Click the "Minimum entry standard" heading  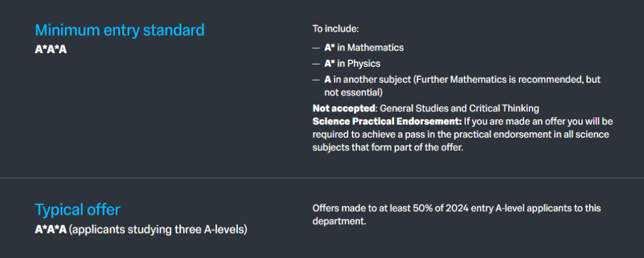[x=119, y=30]
